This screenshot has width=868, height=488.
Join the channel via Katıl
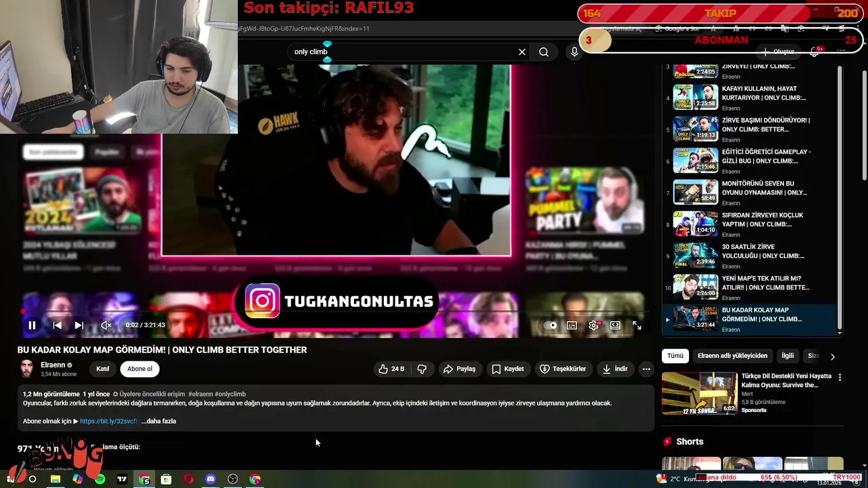[x=102, y=369]
